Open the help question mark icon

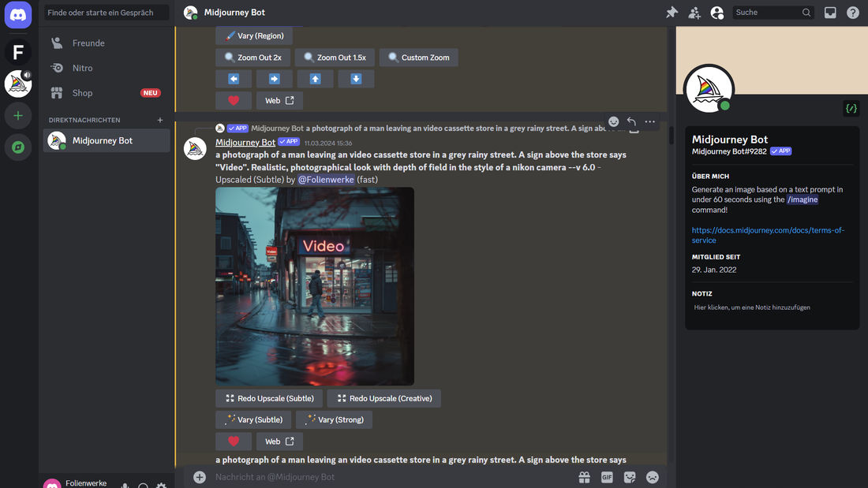pyautogui.click(x=852, y=12)
